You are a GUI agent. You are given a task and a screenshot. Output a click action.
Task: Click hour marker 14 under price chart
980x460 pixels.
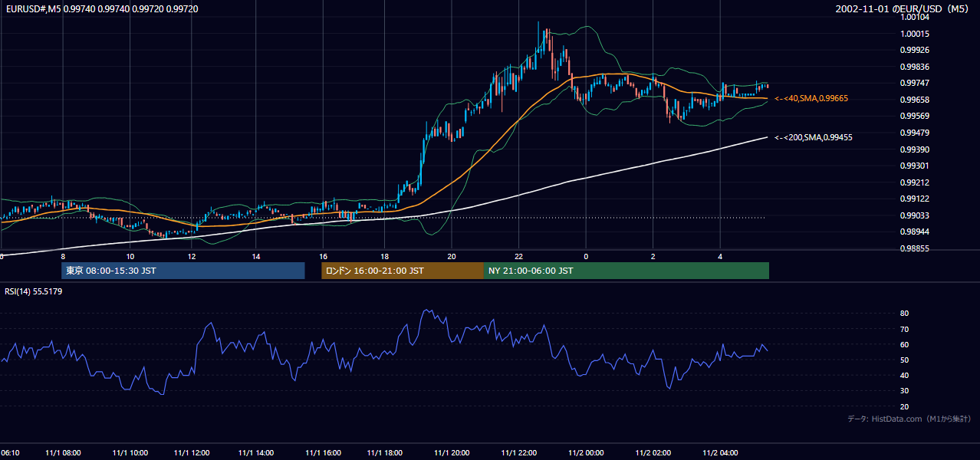[256, 256]
